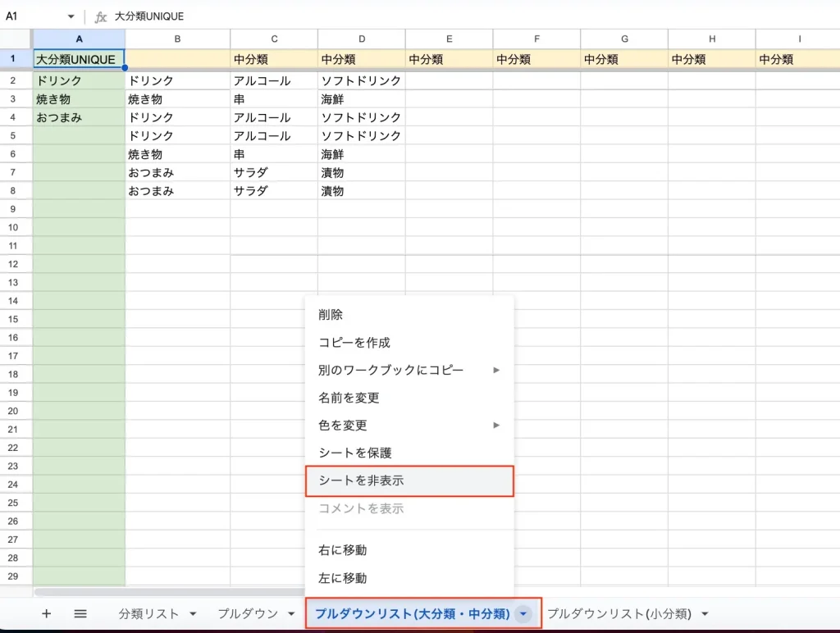Select column C header

point(274,39)
